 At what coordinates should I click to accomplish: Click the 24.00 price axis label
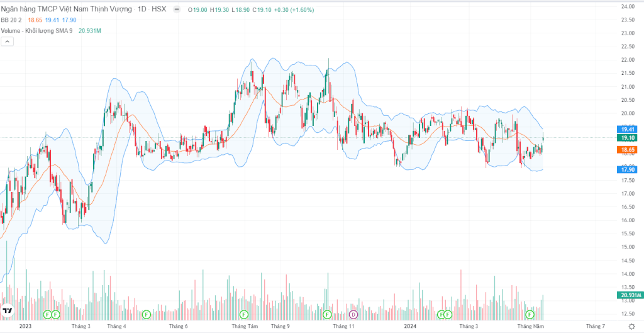coord(627,6)
